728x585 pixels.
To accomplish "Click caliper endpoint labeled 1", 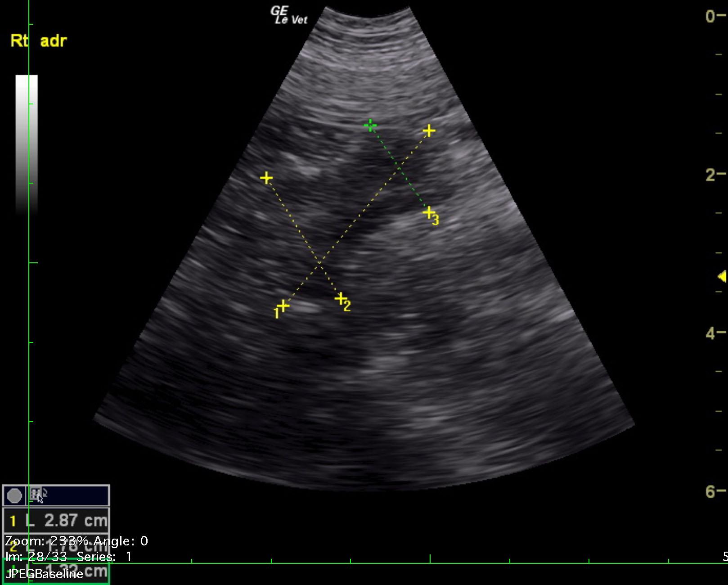I will (x=283, y=306).
